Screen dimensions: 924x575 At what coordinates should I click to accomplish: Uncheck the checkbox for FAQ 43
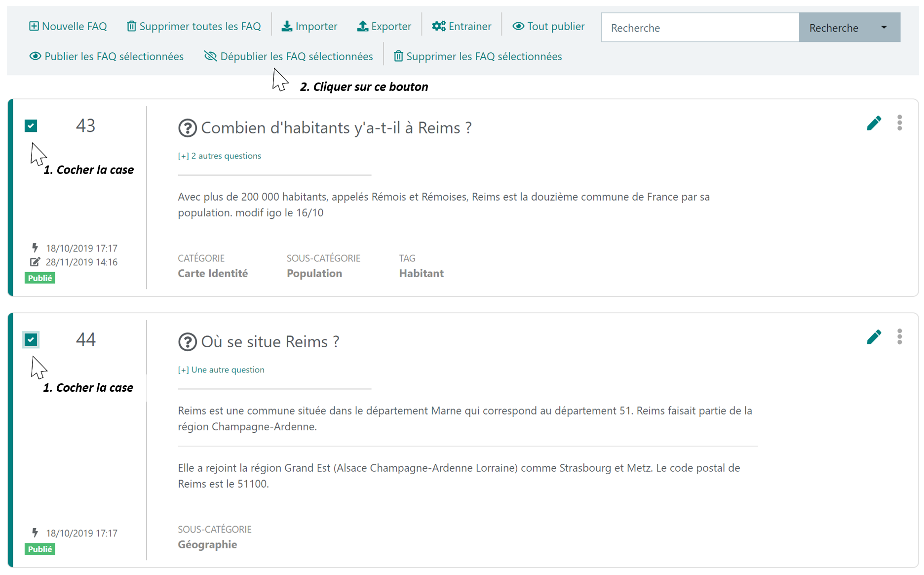pos(31,126)
